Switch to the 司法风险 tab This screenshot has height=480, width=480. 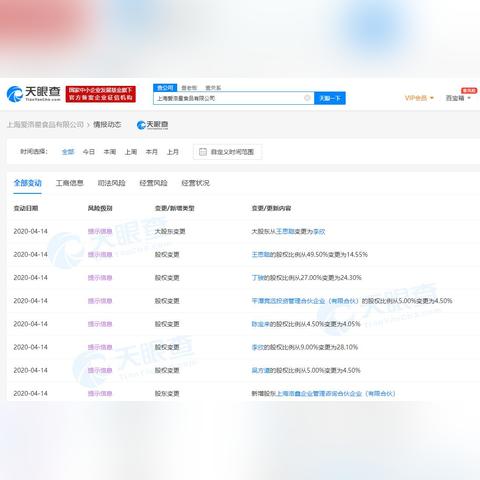(x=112, y=183)
